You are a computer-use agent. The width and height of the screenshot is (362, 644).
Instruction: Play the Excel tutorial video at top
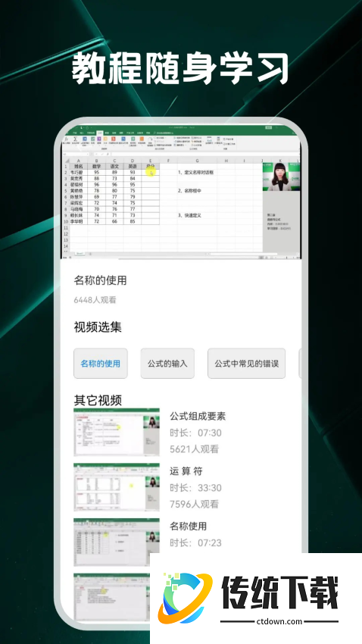pyautogui.click(x=181, y=192)
